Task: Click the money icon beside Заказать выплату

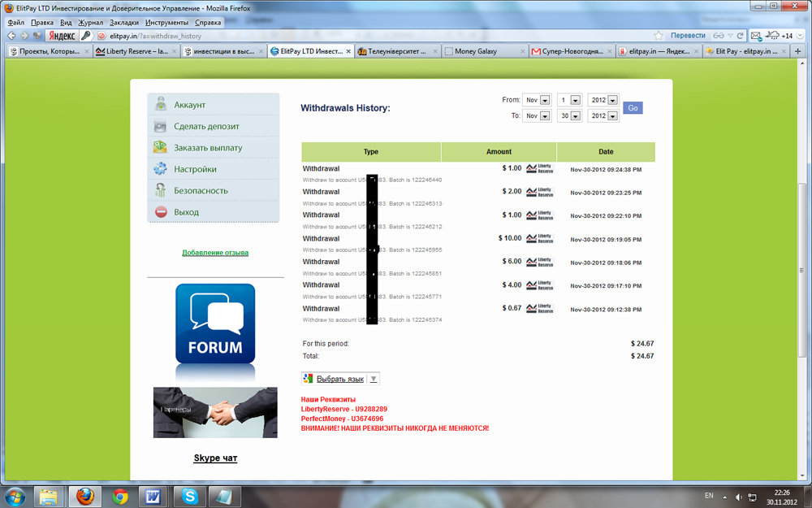Action: (161, 148)
